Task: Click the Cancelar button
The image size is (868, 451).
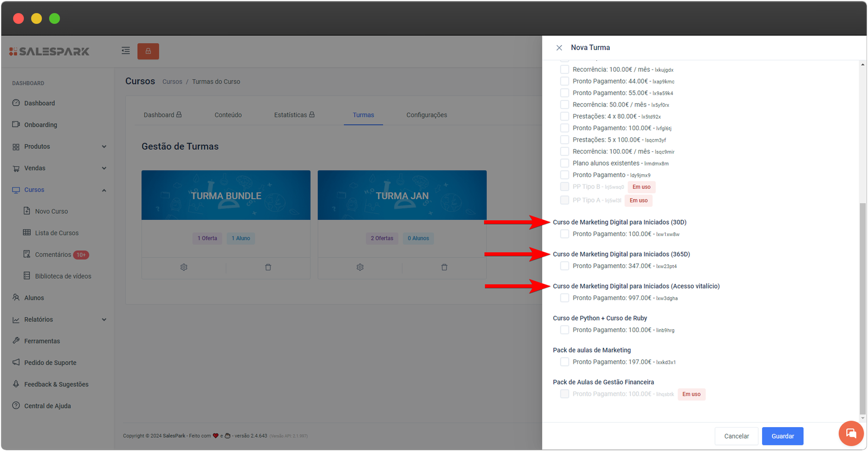Action: (736, 436)
